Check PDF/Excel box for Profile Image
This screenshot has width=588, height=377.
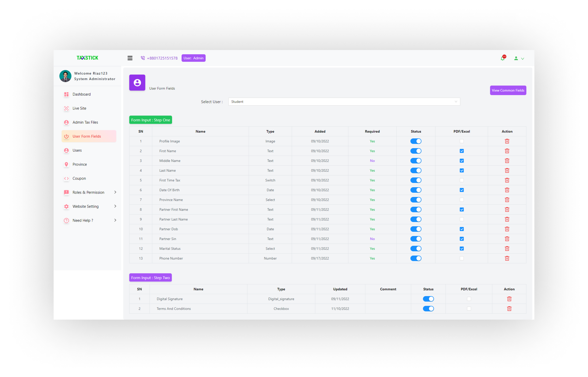[x=462, y=141]
